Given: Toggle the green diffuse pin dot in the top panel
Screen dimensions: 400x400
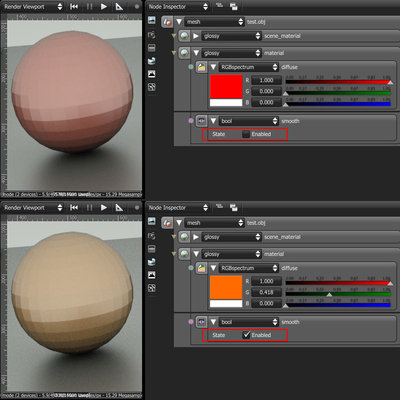Looking at the screenshot, I should point(191,67).
